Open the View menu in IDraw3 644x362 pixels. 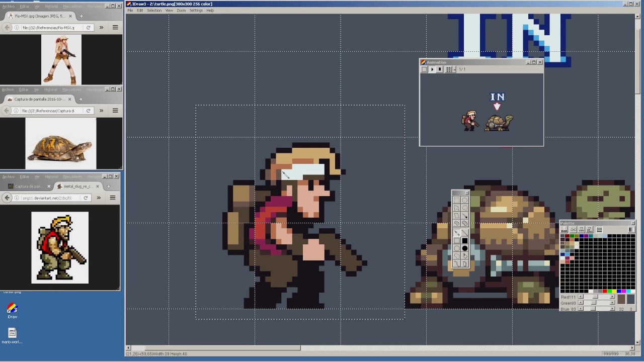click(x=169, y=11)
